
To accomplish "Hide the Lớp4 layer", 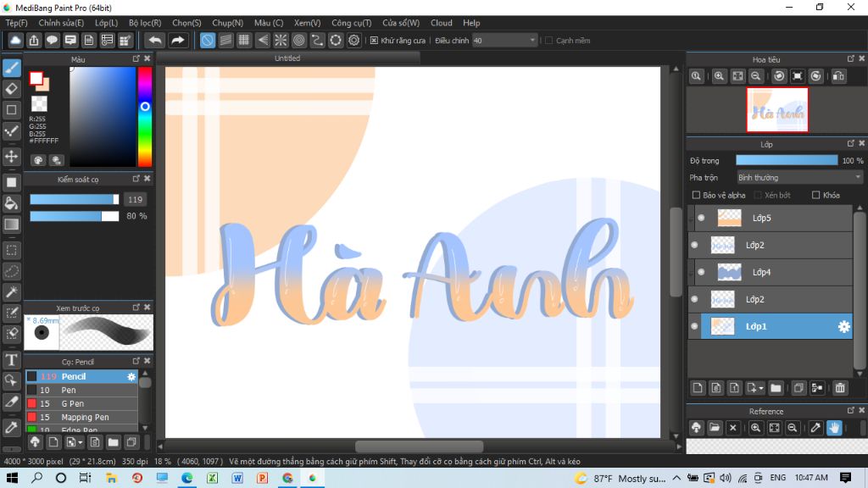I will tap(701, 272).
